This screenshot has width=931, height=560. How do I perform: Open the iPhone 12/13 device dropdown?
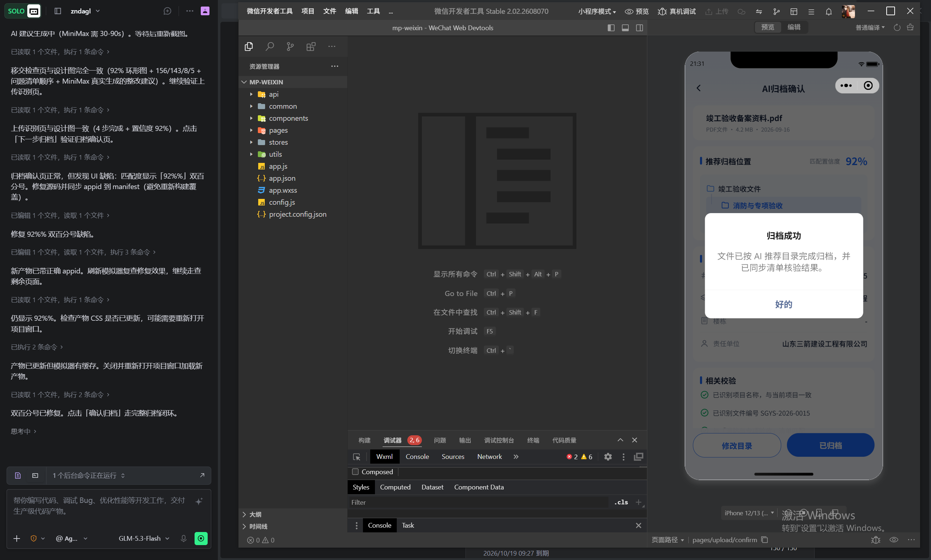tap(749, 513)
